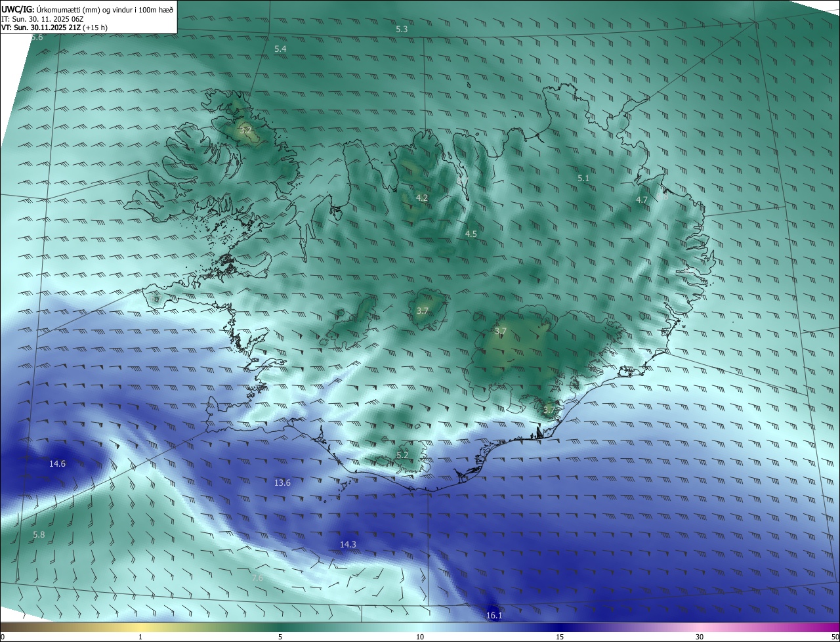Click the 4.5 value label

click(471, 234)
